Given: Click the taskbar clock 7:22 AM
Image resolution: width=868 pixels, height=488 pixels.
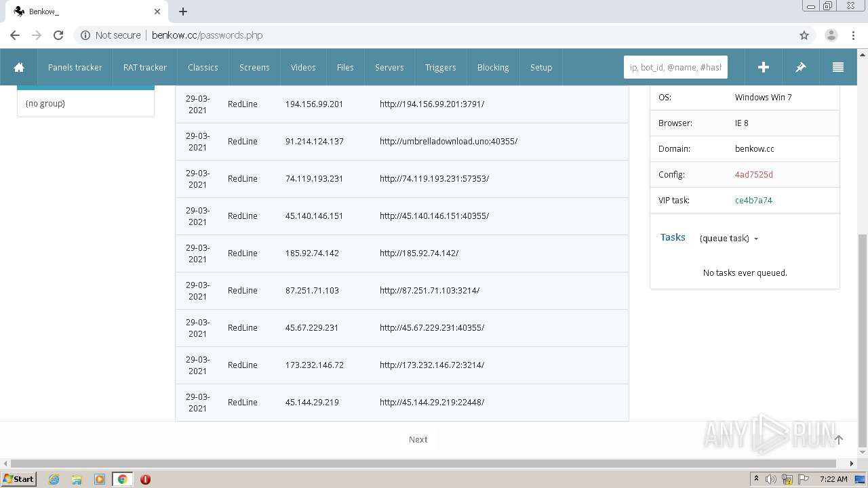Looking at the screenshot, I should pos(833,479).
